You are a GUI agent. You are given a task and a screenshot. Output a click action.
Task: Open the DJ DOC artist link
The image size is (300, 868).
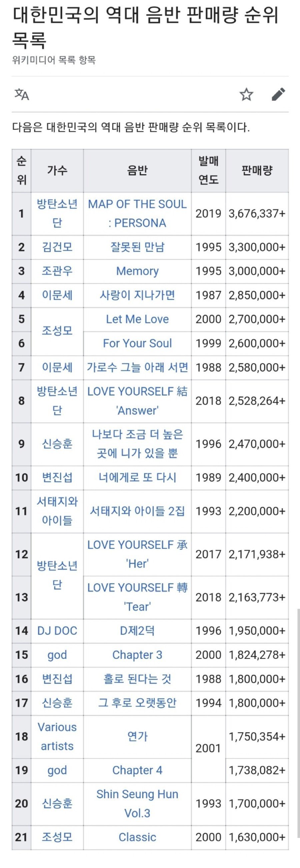point(57,631)
